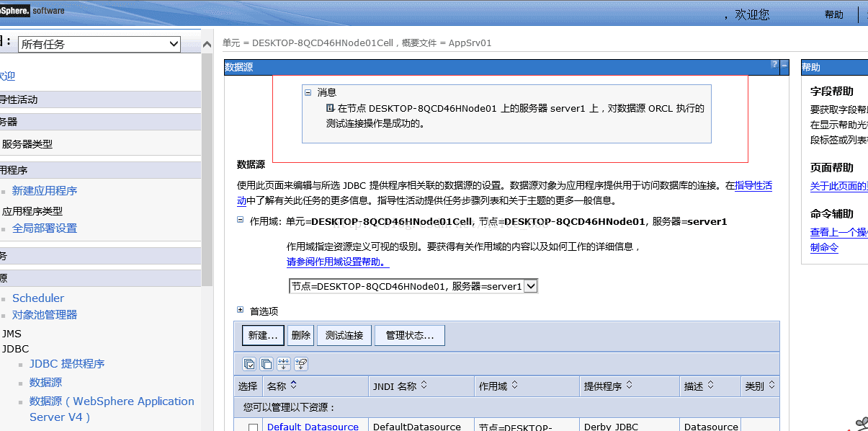
Task: Open 新建应用程序 in navigation
Action: tap(45, 191)
